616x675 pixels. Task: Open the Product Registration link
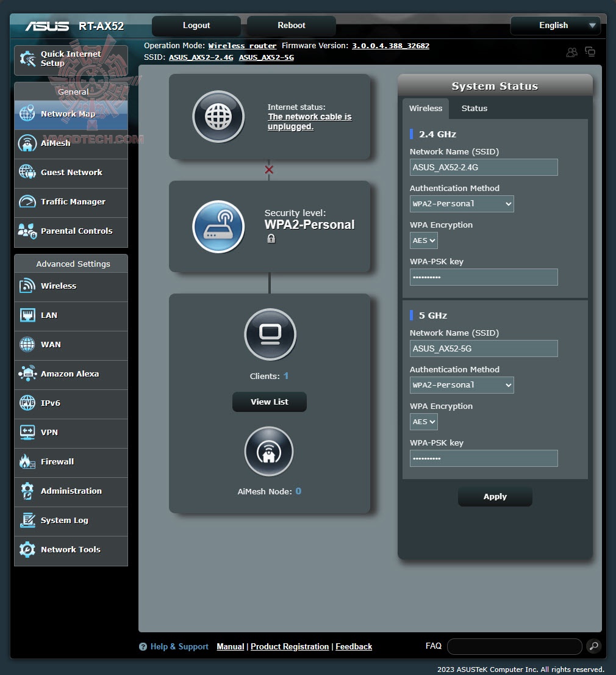290,646
